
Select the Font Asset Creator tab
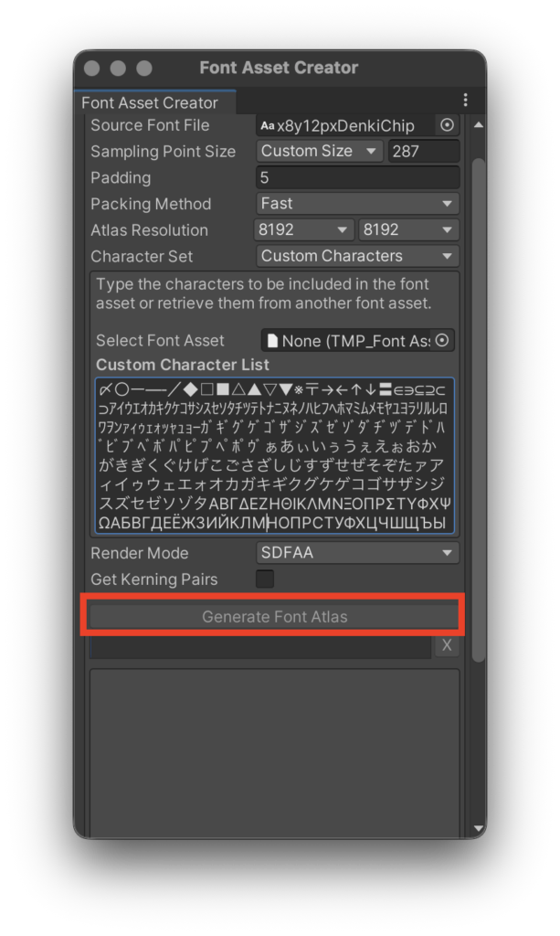(150, 102)
